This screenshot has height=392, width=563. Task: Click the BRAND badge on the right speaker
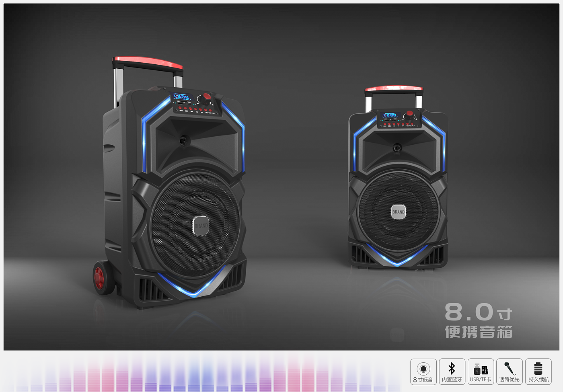point(398,212)
